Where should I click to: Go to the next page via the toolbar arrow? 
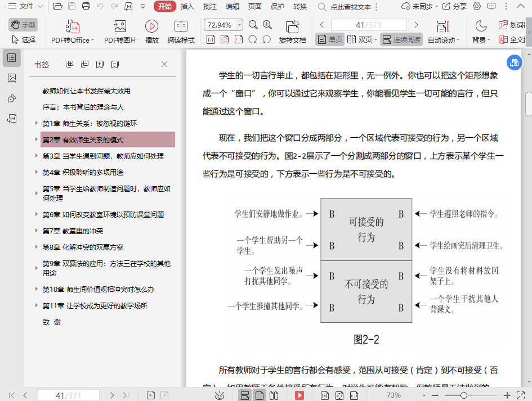[416, 25]
